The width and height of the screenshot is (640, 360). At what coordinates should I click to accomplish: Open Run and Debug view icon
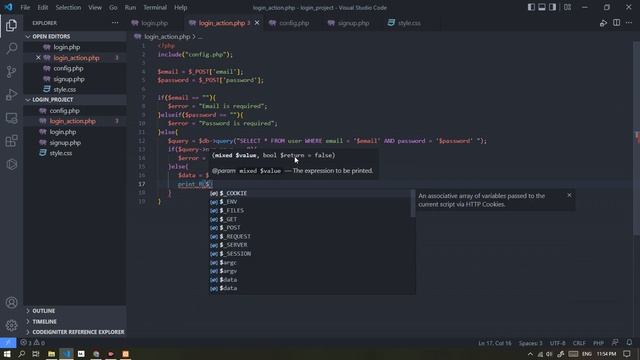pos(11,95)
